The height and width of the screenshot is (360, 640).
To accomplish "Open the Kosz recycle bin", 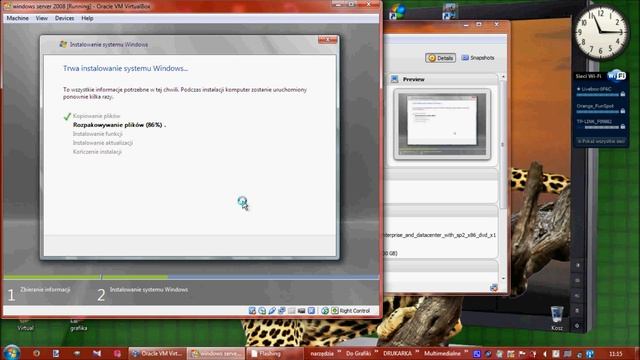I will pyautogui.click(x=557, y=318).
